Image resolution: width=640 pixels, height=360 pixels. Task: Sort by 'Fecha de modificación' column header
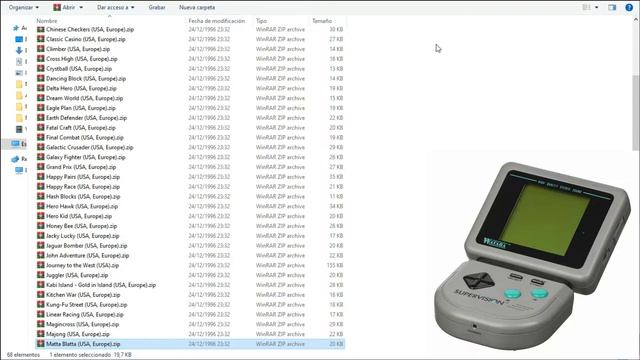[217, 21]
